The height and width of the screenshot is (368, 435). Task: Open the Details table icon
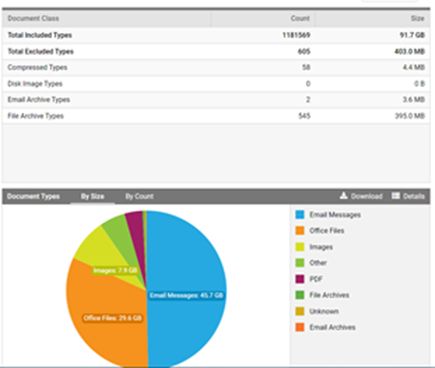(396, 196)
